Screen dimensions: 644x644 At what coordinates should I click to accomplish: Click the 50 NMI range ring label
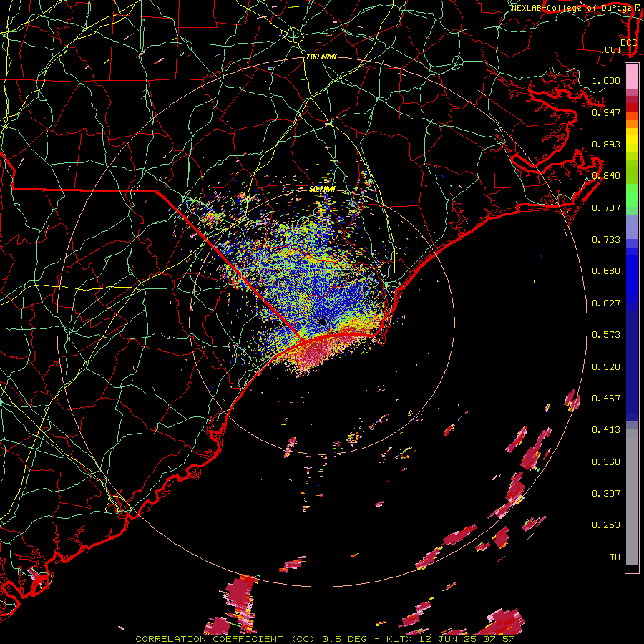[323, 190]
